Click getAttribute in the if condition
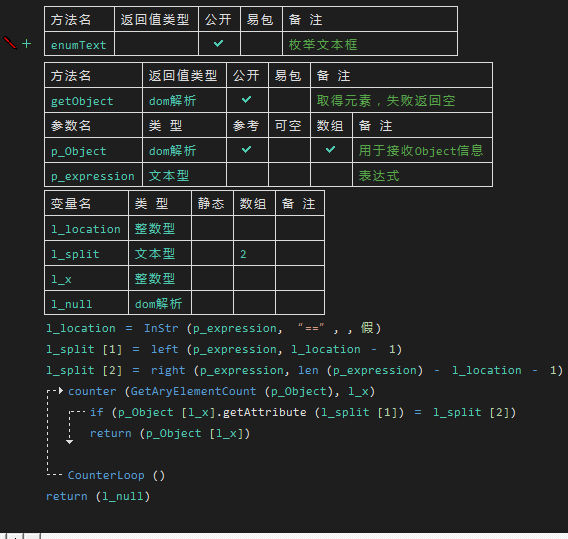Image resolution: width=568 pixels, height=539 pixels. (x=264, y=412)
